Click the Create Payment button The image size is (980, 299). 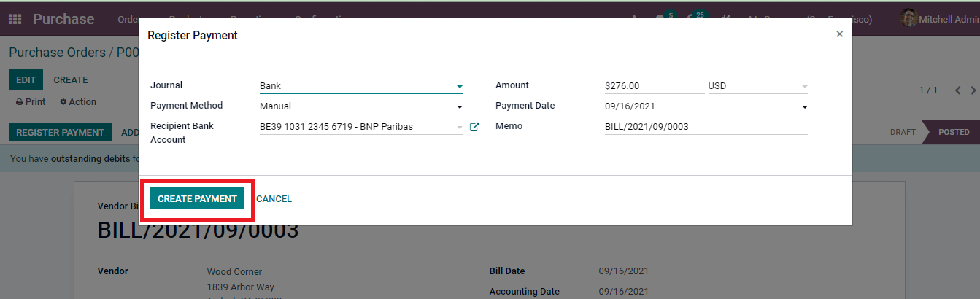click(x=197, y=198)
